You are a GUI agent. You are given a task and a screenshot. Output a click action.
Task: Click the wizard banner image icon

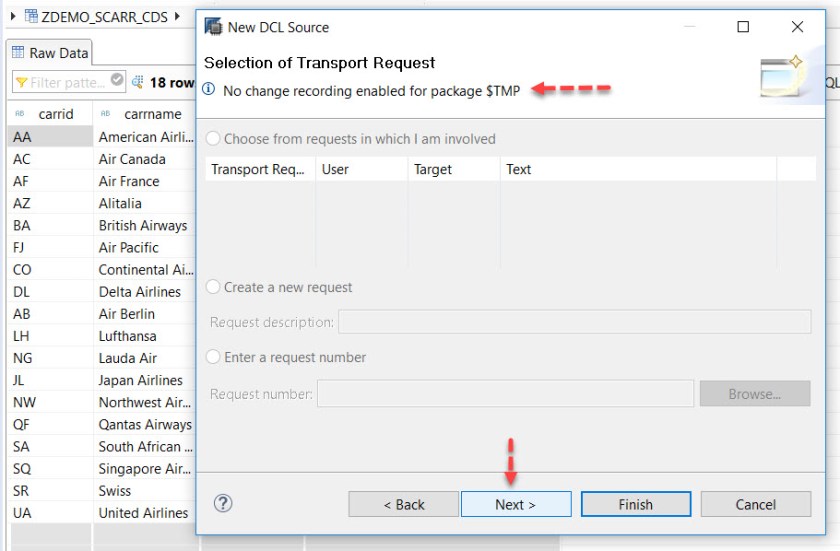tap(781, 75)
